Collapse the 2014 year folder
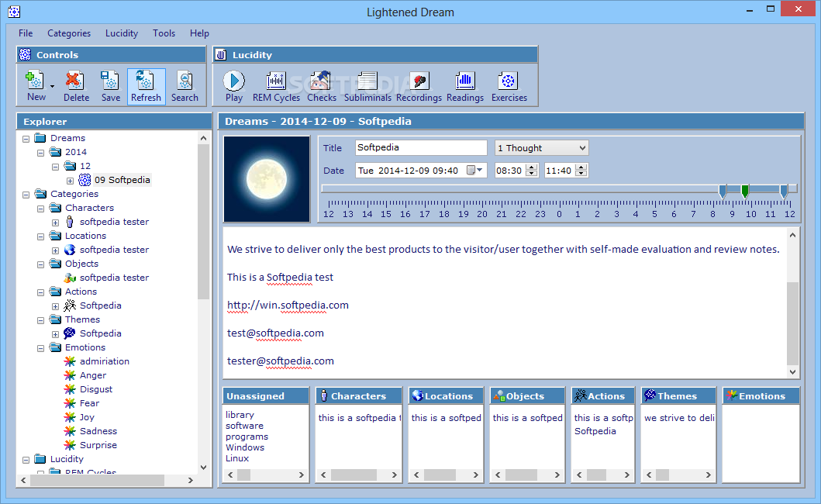 pyautogui.click(x=41, y=153)
